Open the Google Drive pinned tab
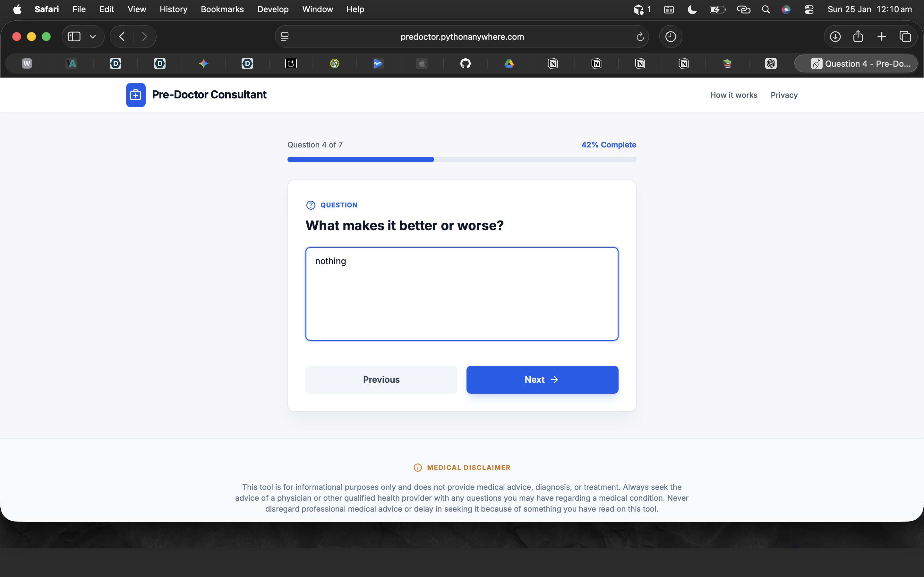924x577 pixels. [x=509, y=63]
